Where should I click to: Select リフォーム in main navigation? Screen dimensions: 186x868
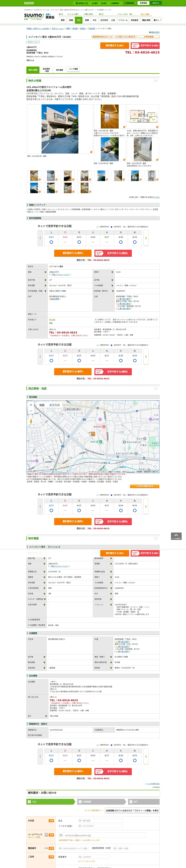point(123,20)
